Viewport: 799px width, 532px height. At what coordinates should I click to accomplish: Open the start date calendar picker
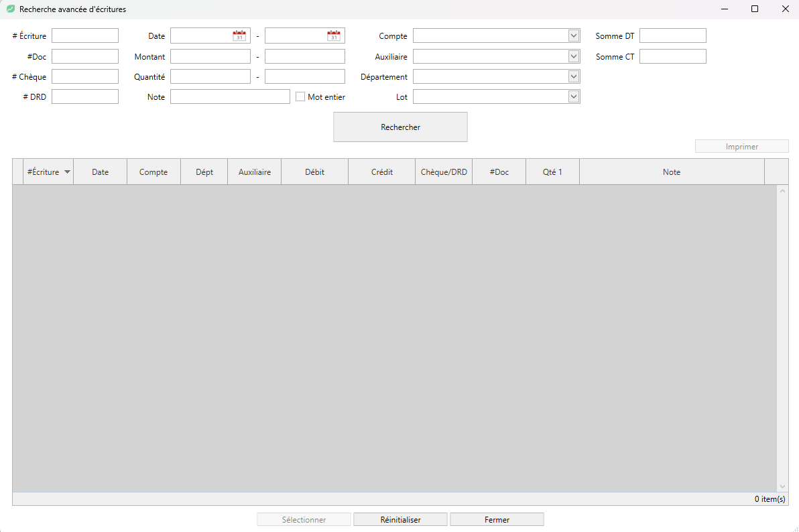239,36
